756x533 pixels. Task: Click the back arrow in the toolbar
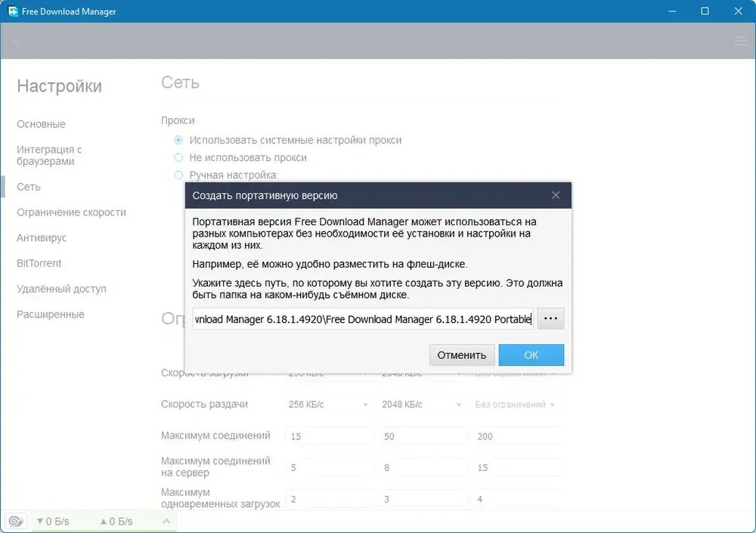tap(16, 42)
